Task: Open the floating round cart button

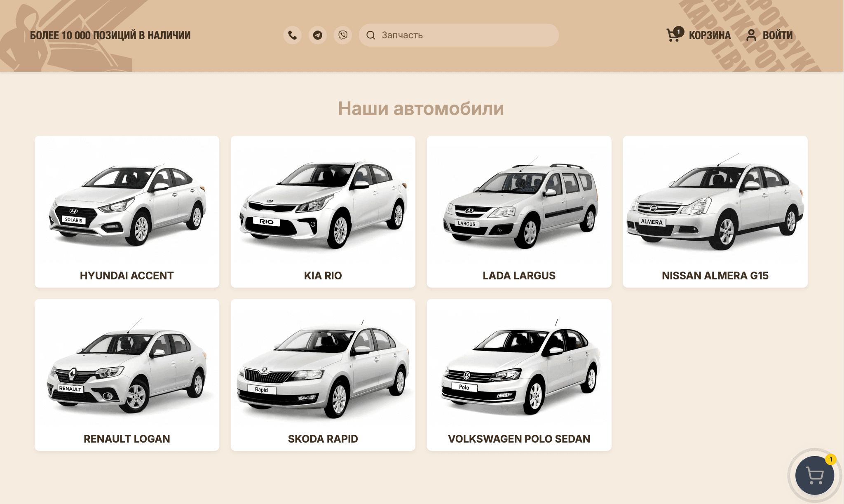Action: point(814,475)
